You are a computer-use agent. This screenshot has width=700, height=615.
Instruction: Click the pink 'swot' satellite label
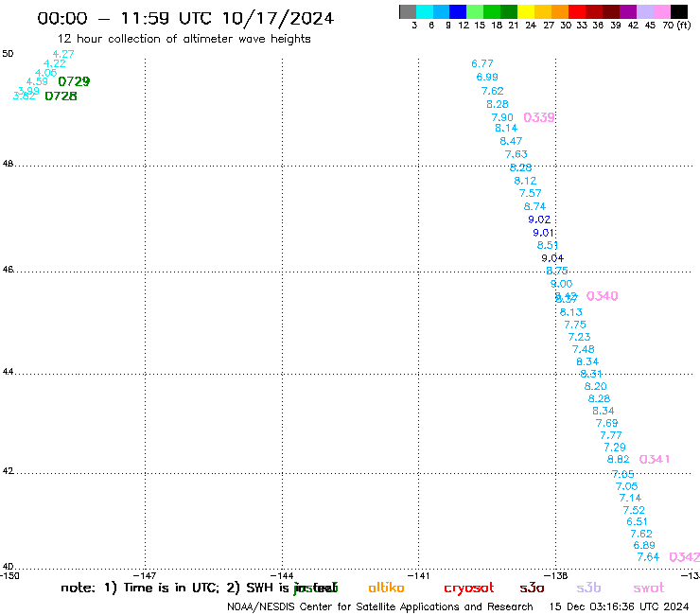point(649,589)
